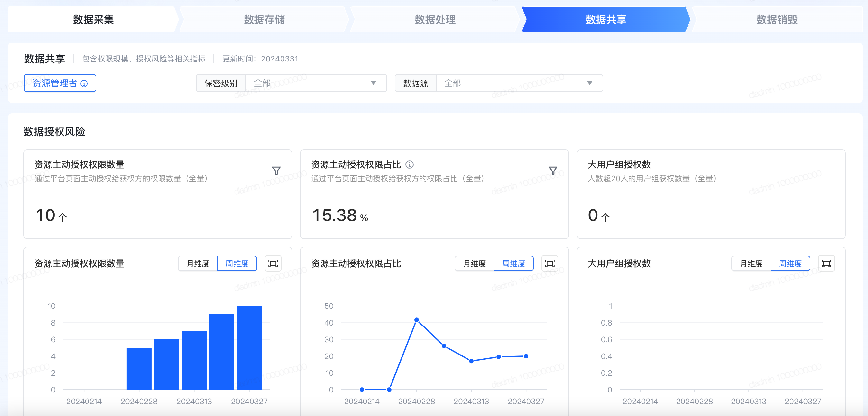Switch 大用户组授权数 chart to 月维度
The width and height of the screenshot is (868, 416).
[751, 263]
